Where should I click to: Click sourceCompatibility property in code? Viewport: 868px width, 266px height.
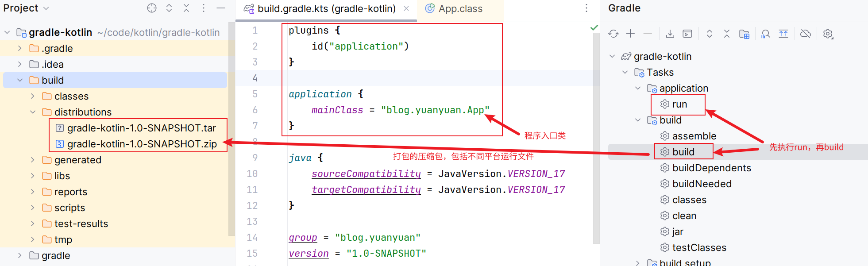(x=366, y=173)
